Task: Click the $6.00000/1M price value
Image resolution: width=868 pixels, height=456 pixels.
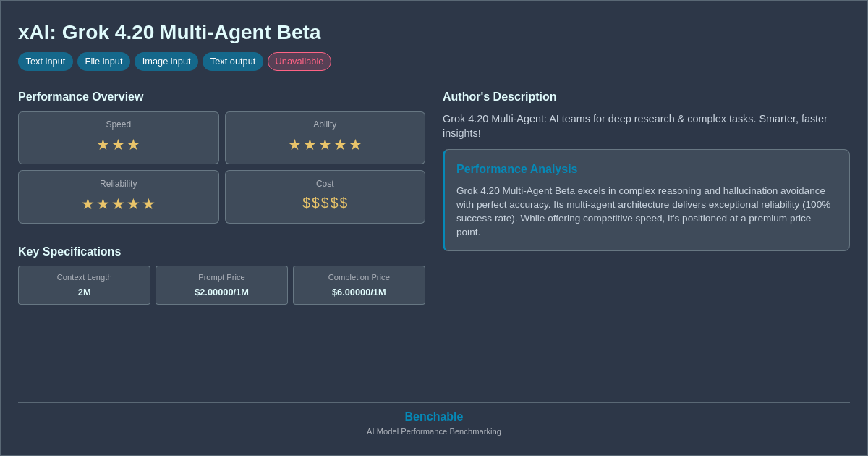Action: point(359,292)
